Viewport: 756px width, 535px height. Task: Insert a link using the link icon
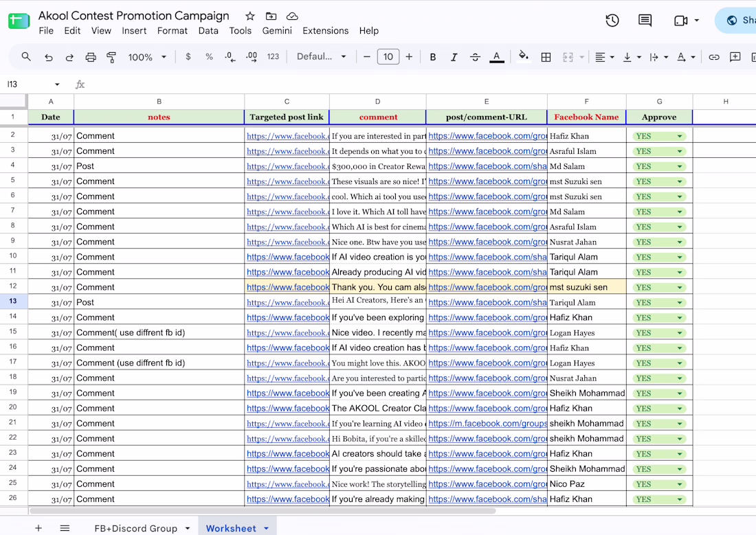point(714,57)
